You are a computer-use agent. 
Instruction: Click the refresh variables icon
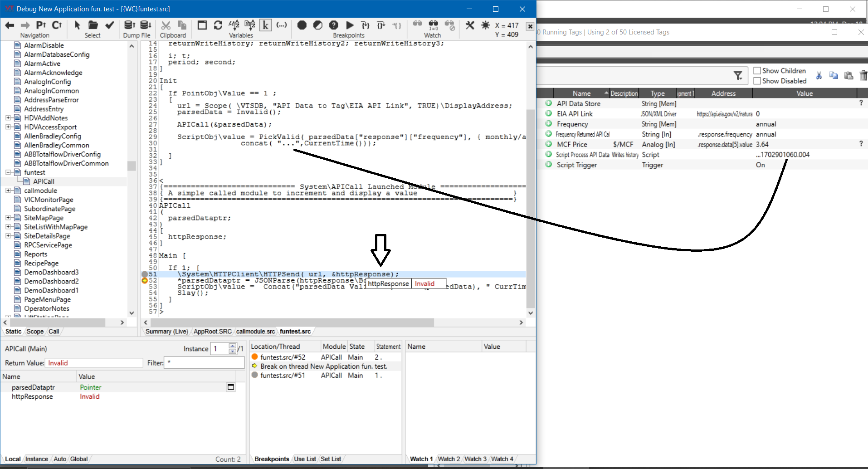tap(218, 25)
